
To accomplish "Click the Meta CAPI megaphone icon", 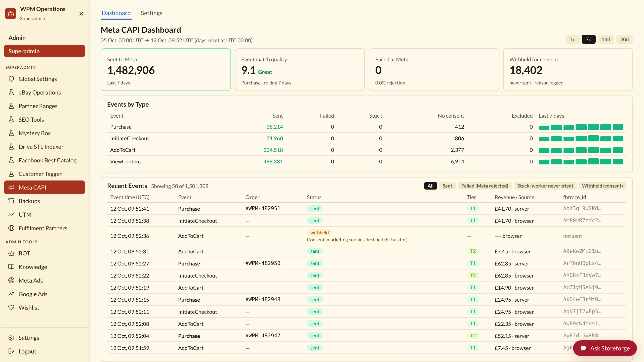I will click(x=11, y=187).
